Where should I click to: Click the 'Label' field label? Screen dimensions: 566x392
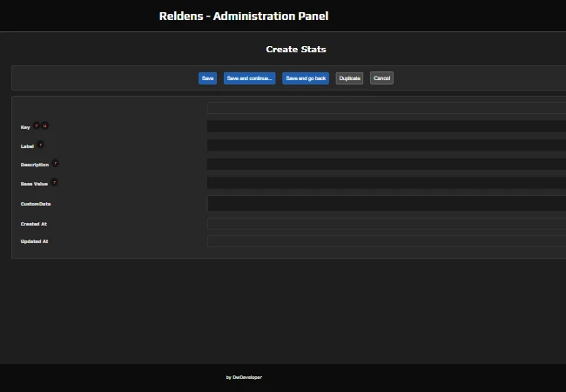point(27,146)
